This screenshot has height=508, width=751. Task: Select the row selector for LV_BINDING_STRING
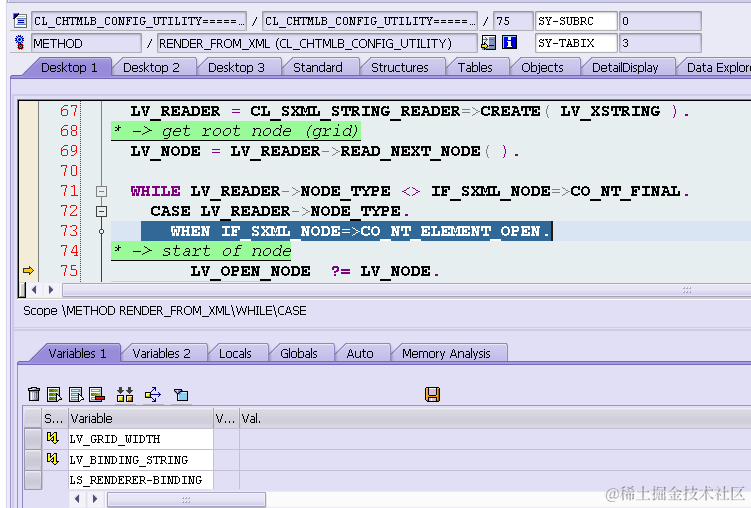(x=33, y=460)
